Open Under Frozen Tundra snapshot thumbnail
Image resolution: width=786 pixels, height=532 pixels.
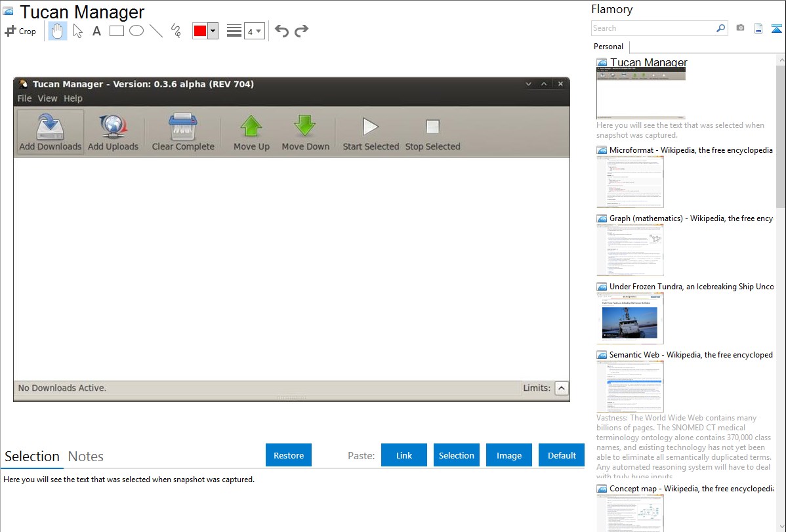pyautogui.click(x=630, y=318)
